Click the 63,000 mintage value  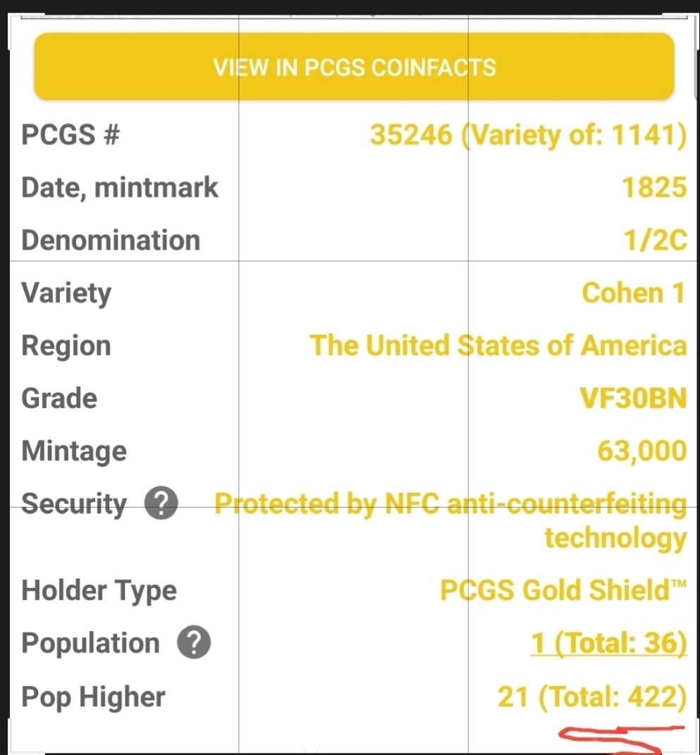[642, 451]
